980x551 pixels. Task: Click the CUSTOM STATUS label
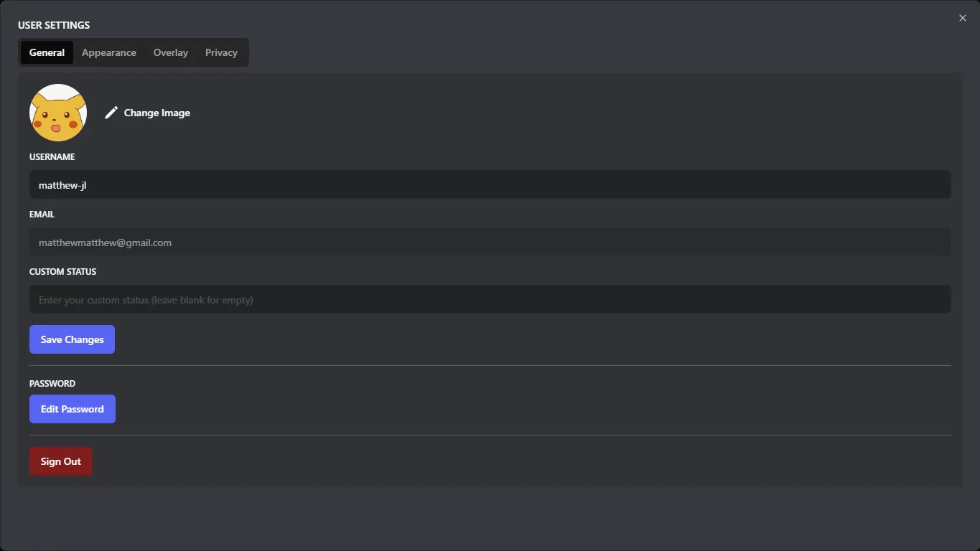pos(62,271)
